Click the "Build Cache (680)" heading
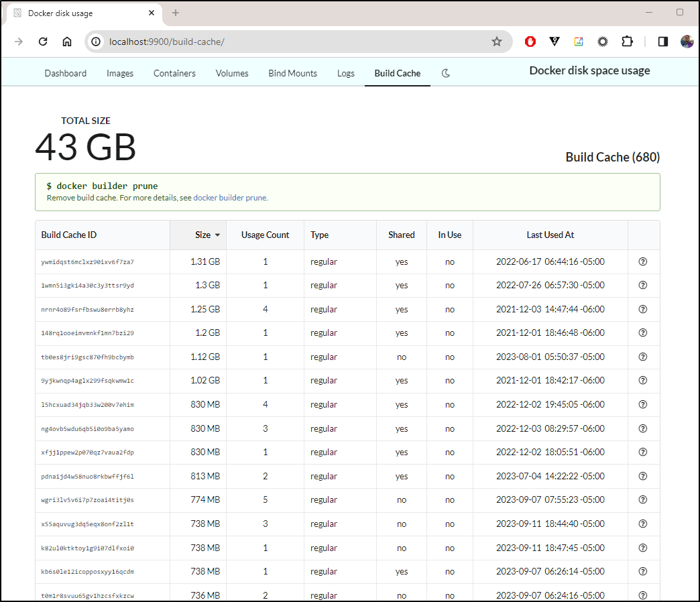The image size is (700, 602). (613, 157)
